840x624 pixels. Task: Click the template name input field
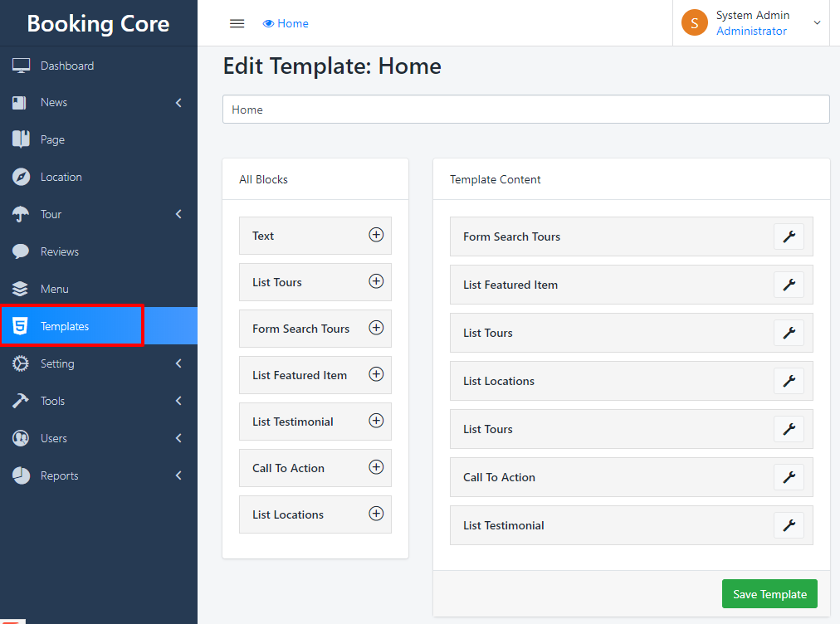click(x=525, y=110)
